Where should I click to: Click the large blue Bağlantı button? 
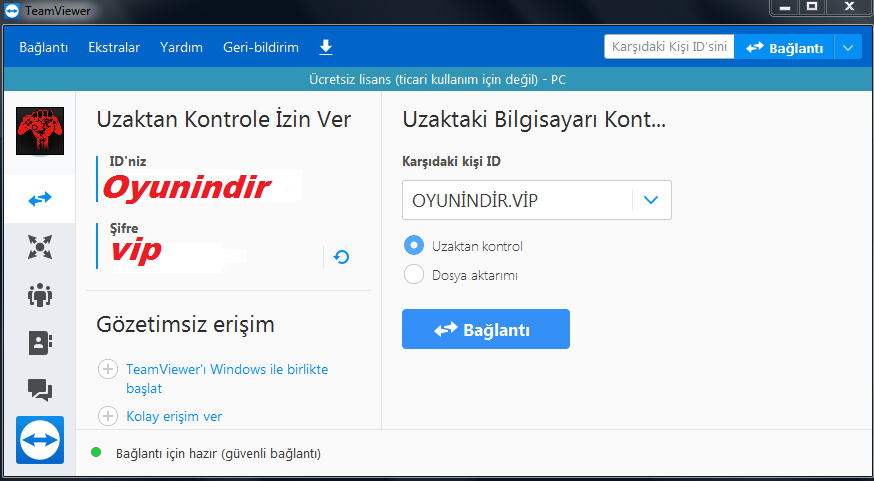click(485, 329)
